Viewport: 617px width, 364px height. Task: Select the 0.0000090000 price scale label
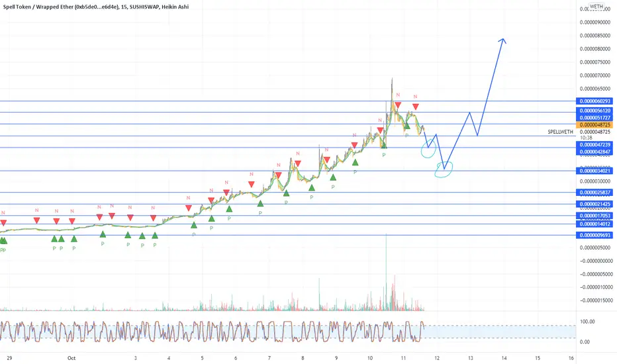(x=595, y=23)
